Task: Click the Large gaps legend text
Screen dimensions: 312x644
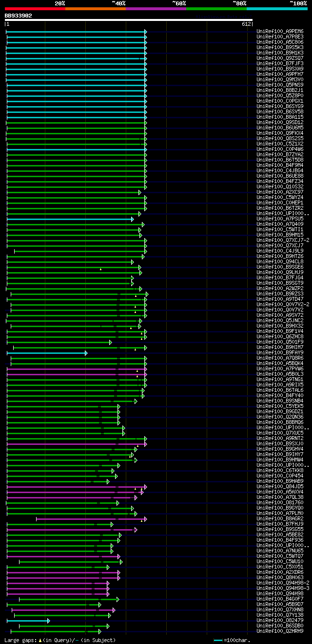Action: (60, 640)
